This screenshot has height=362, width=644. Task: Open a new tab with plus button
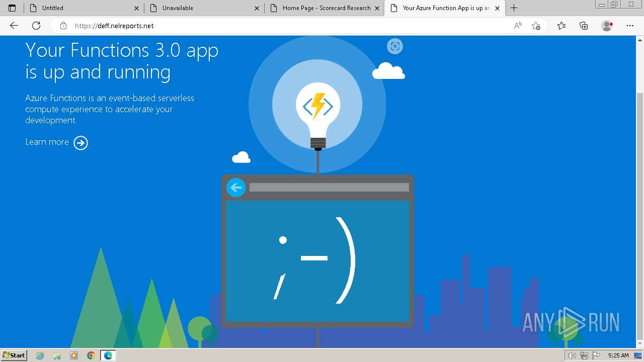point(514,8)
